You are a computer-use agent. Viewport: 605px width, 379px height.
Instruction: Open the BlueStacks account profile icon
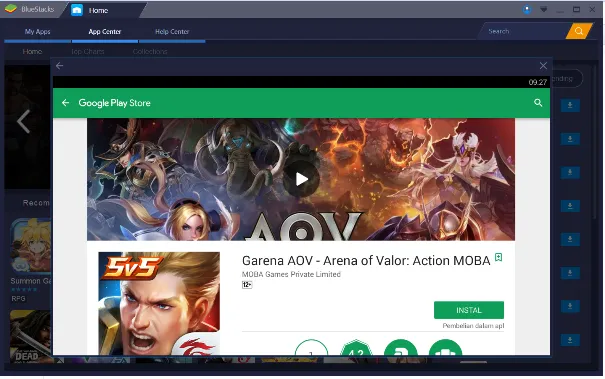[x=527, y=9]
